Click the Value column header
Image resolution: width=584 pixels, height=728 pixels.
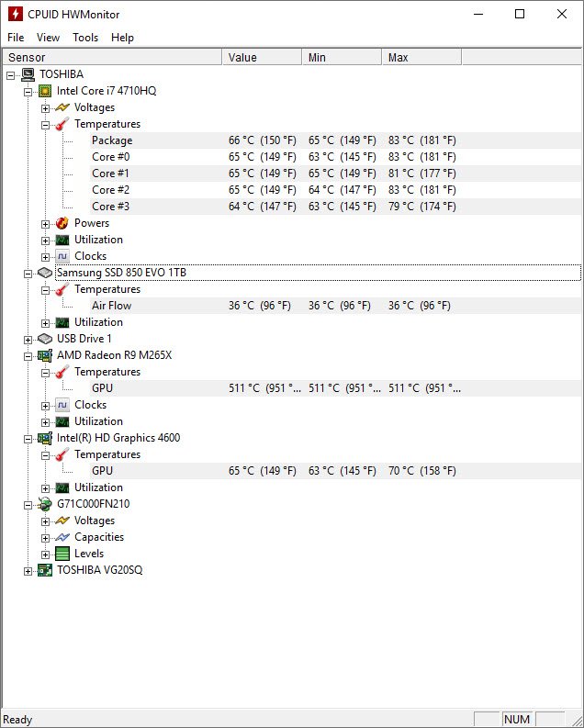pos(261,57)
